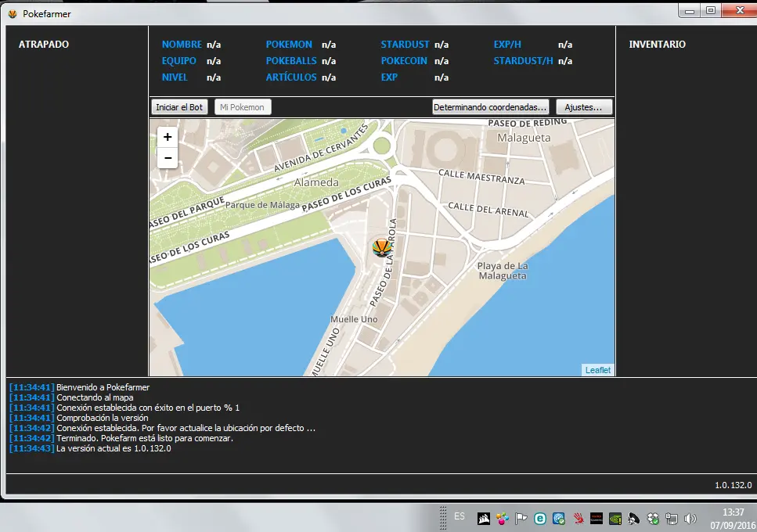Click the version number in the status bar
Screen dimensions: 757x532
pos(734,485)
